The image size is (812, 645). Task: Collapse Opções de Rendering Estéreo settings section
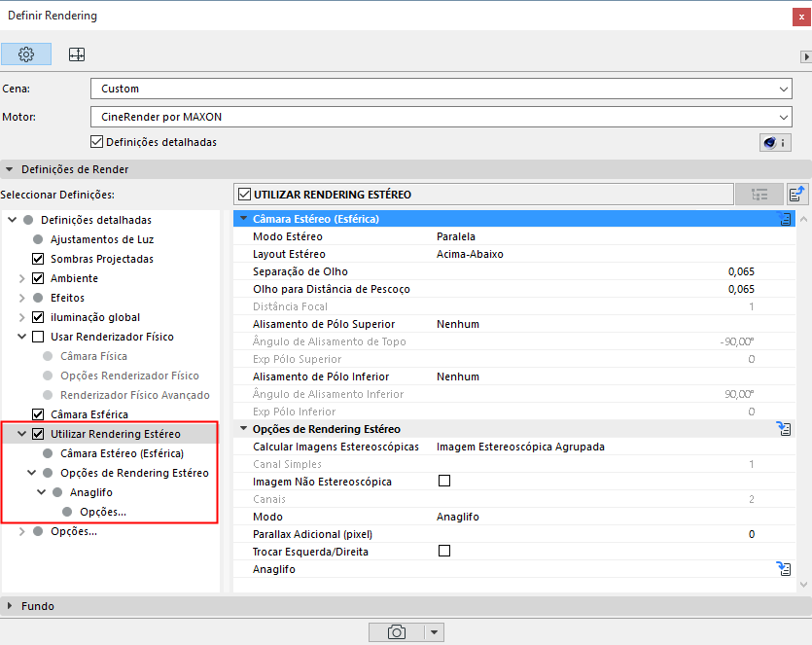pos(243,428)
